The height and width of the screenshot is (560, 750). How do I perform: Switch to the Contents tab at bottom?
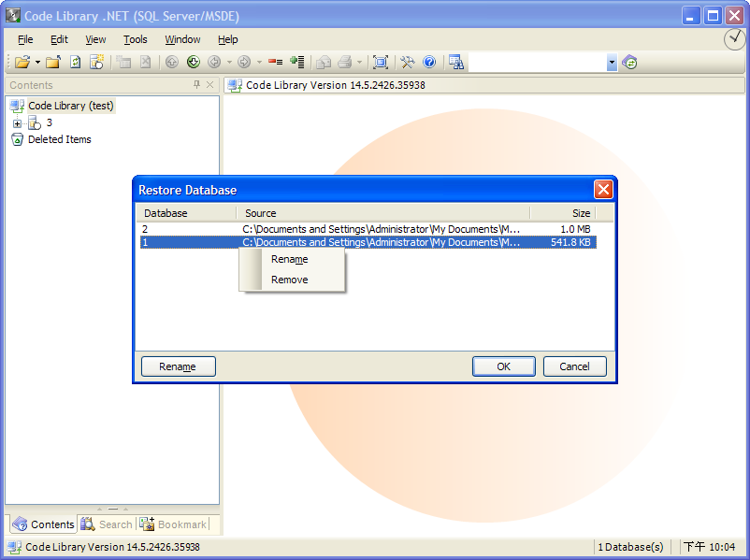[x=43, y=524]
